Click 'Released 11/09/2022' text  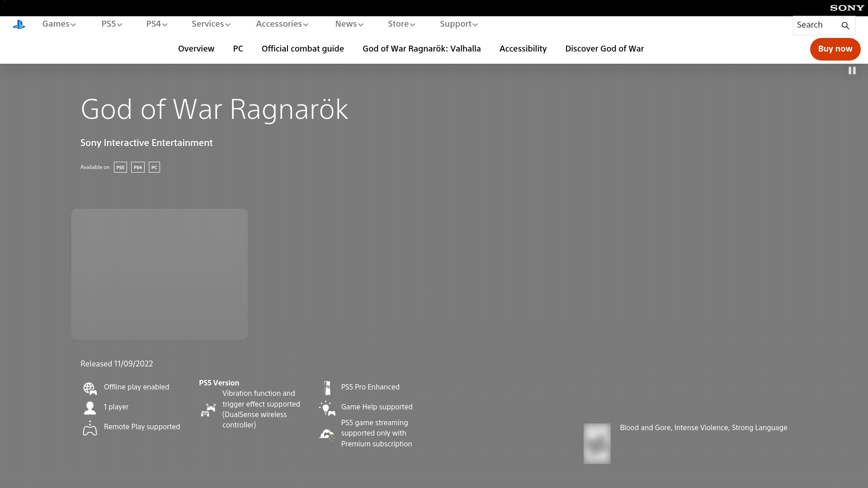click(117, 364)
